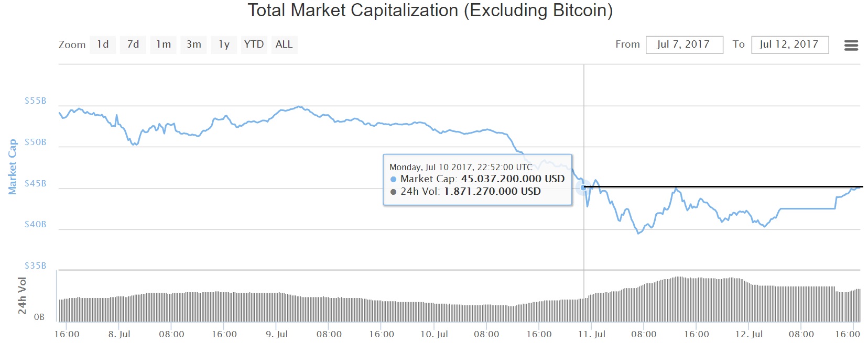Click the From date field
Image resolution: width=868 pixels, height=343 pixels.
[x=684, y=45]
